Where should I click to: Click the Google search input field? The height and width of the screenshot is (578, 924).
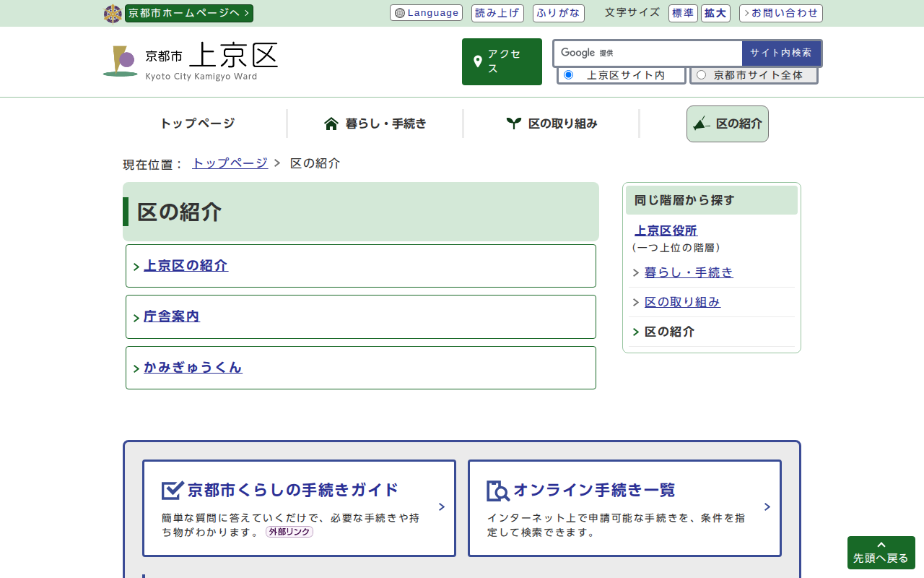648,53
